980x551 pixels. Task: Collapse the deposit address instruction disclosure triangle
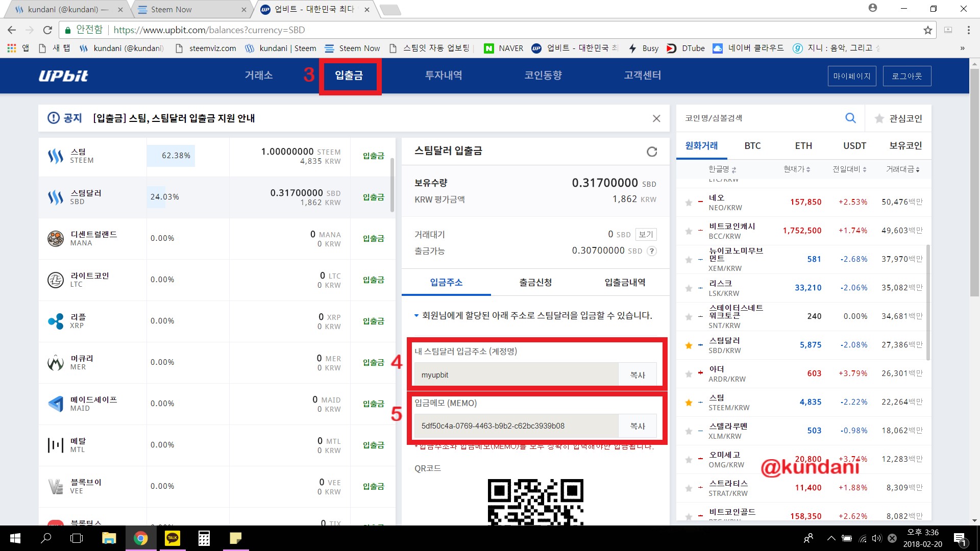416,316
